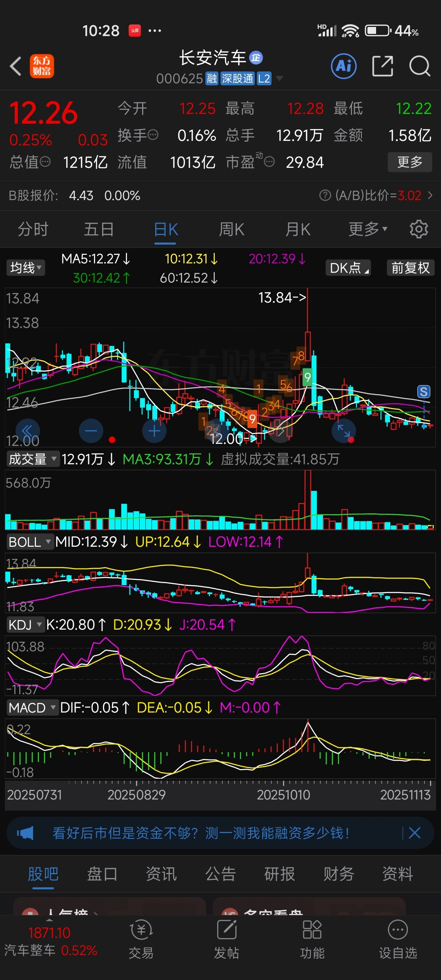Tap the back arrow icon

[16, 67]
